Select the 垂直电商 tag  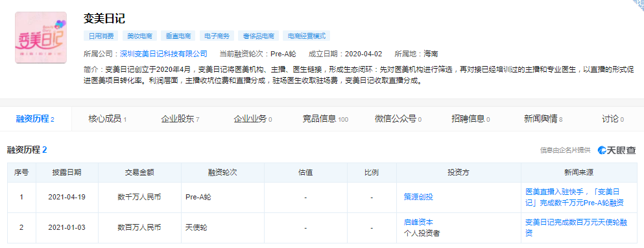pos(178,36)
